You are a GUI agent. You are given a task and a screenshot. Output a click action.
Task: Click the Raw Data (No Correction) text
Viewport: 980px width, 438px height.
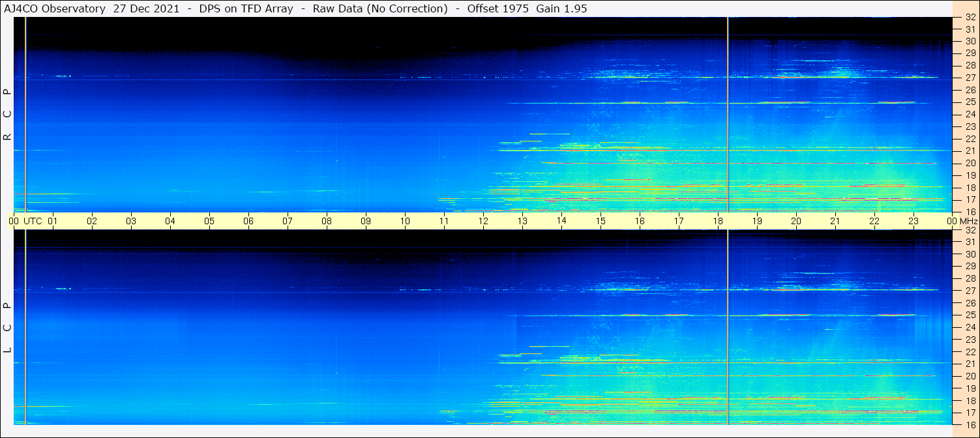(x=380, y=8)
